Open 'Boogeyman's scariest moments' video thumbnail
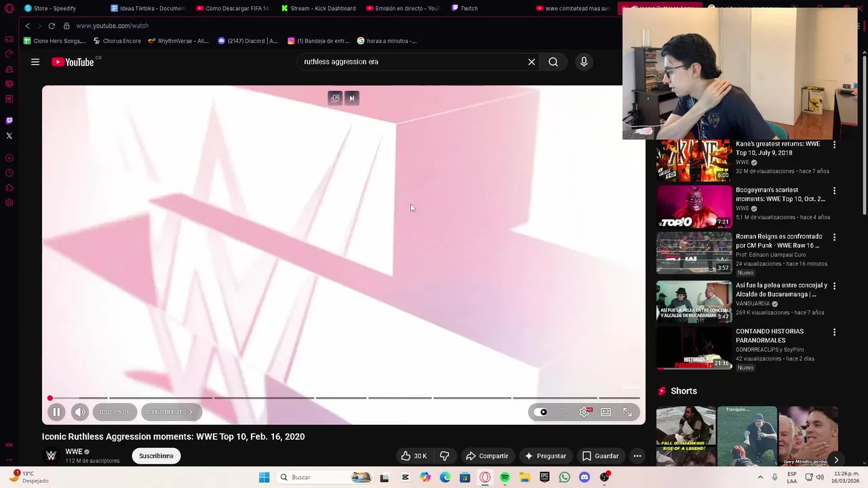This screenshot has width=868, height=488. click(694, 206)
